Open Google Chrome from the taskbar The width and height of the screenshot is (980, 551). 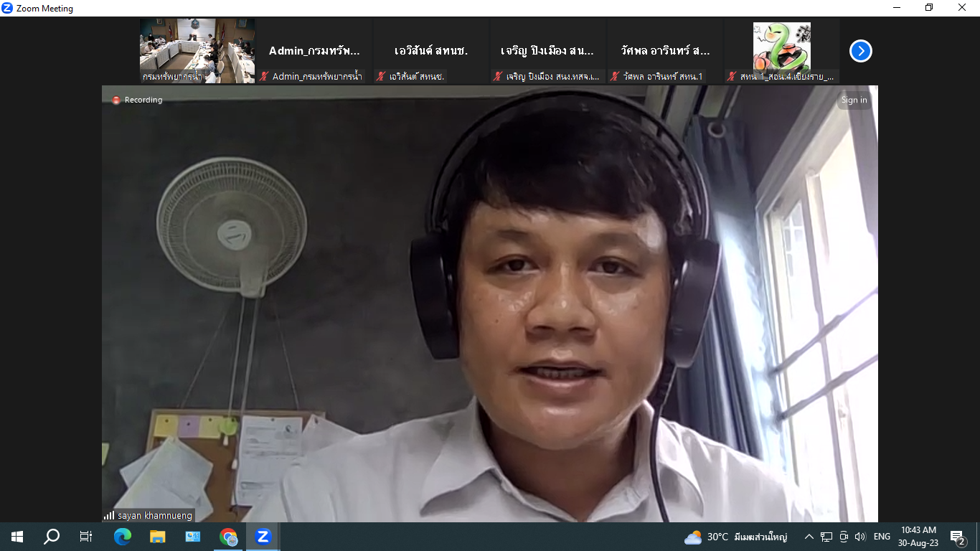point(228,537)
